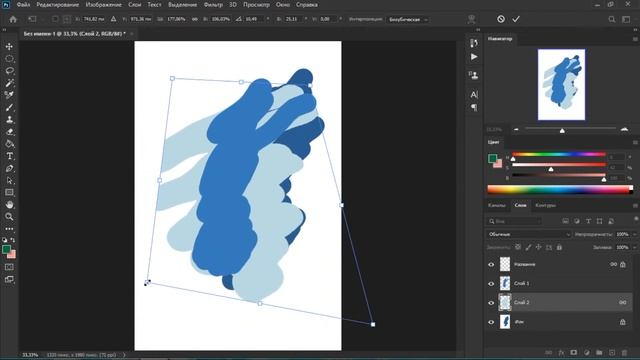Open the three-dots Edit Toolbar menu
The image size is (640, 360).
point(9,229)
